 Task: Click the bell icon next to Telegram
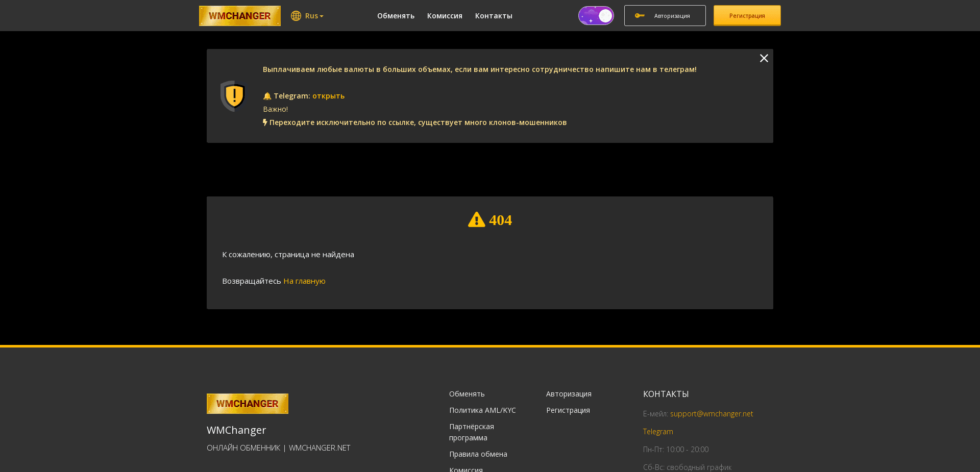pos(266,96)
